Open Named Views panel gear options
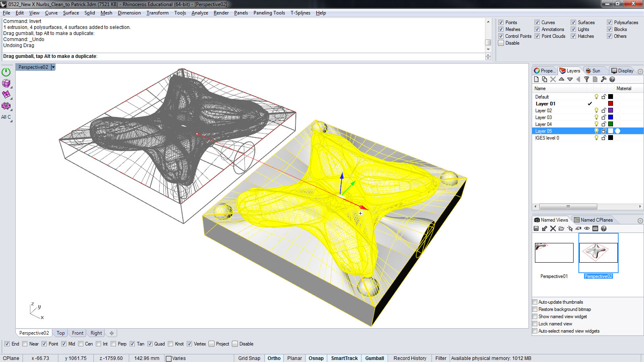Image resolution: width=644 pixels, height=362 pixels. point(640,221)
